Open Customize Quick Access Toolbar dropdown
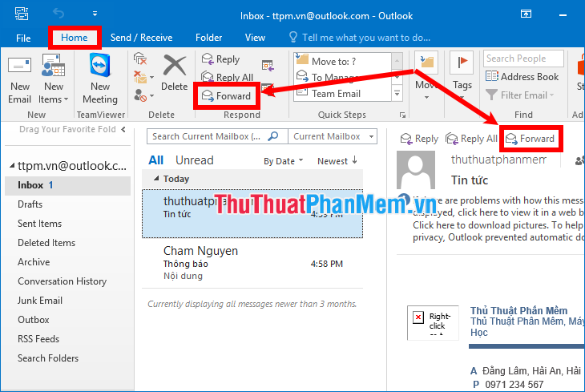Viewport: 585px width, 392px height. [95, 14]
